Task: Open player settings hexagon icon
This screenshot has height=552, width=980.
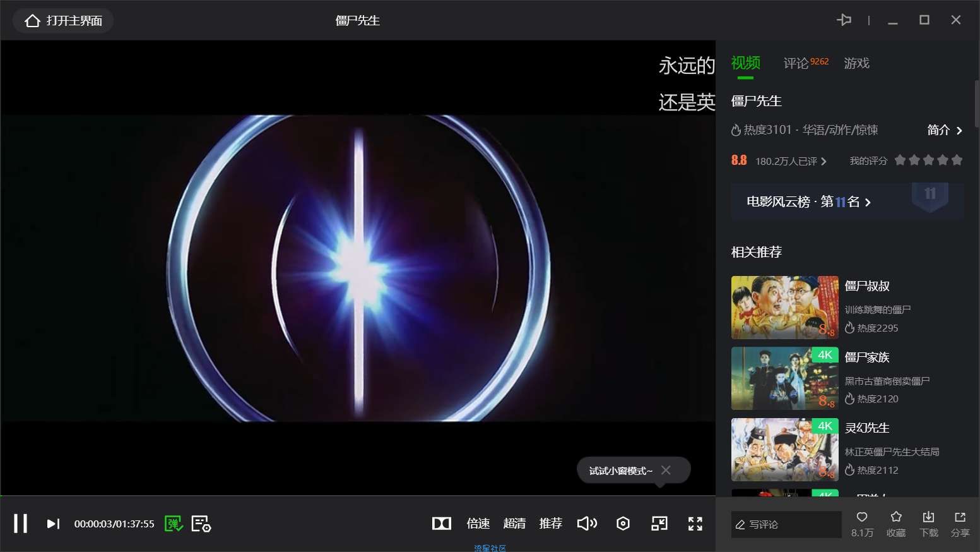Action: coord(623,524)
